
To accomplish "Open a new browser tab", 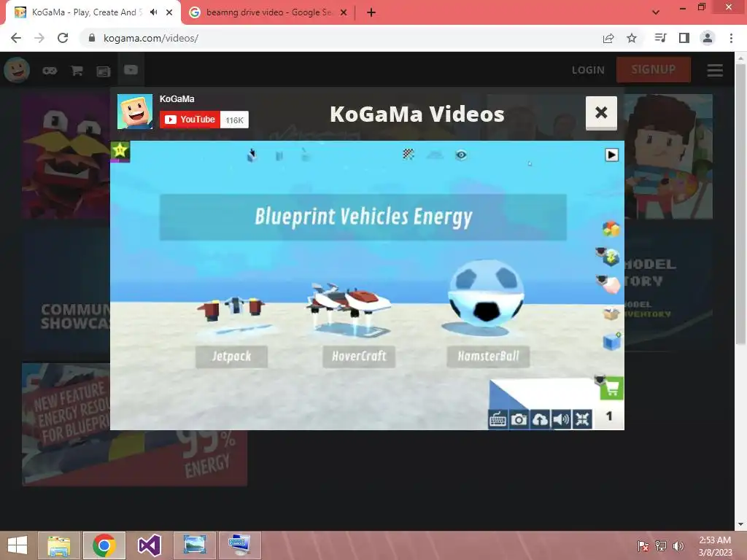I will (x=371, y=13).
